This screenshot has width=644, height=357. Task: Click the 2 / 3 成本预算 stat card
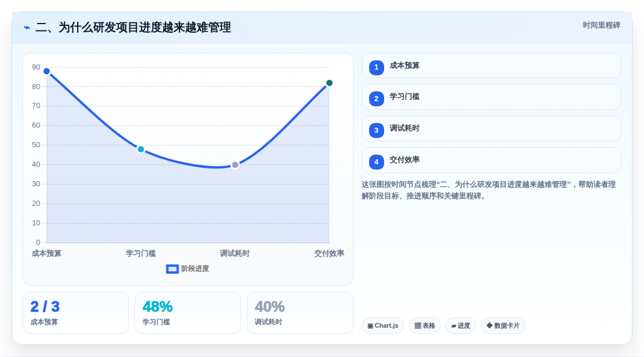tap(75, 313)
